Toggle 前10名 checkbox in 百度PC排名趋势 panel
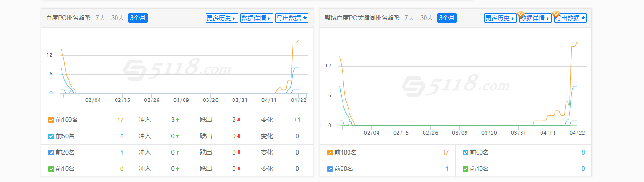 point(51,169)
